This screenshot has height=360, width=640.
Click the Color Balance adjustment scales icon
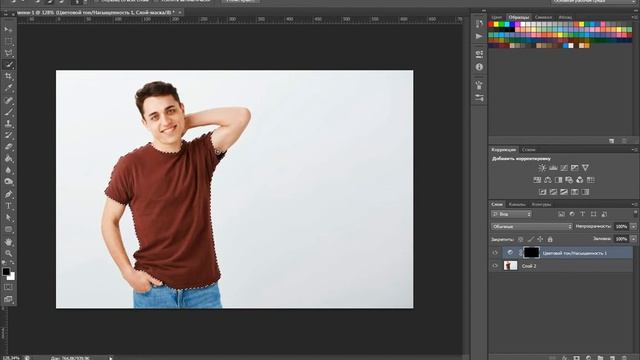pyautogui.click(x=548, y=180)
